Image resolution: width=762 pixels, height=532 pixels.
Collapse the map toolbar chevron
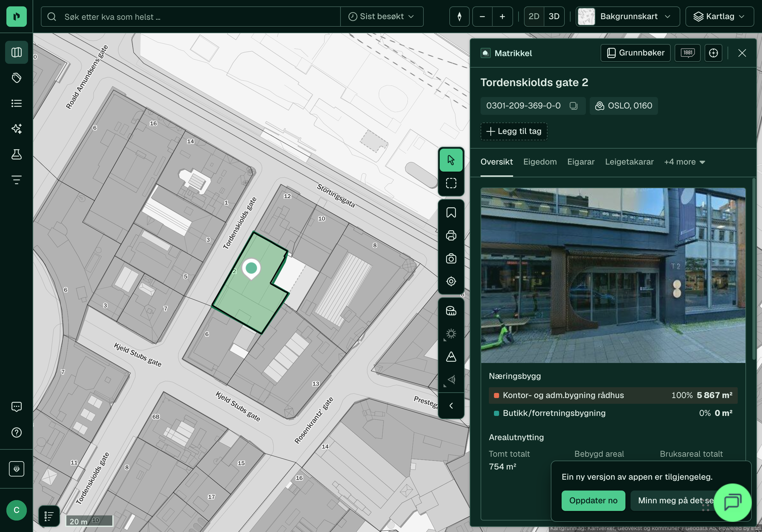coord(451,406)
